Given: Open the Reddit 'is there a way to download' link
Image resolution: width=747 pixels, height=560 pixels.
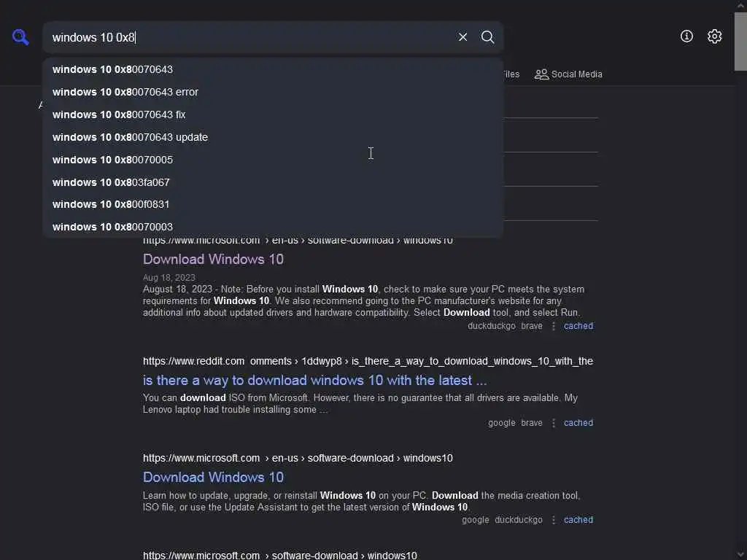Looking at the screenshot, I should [314, 381].
